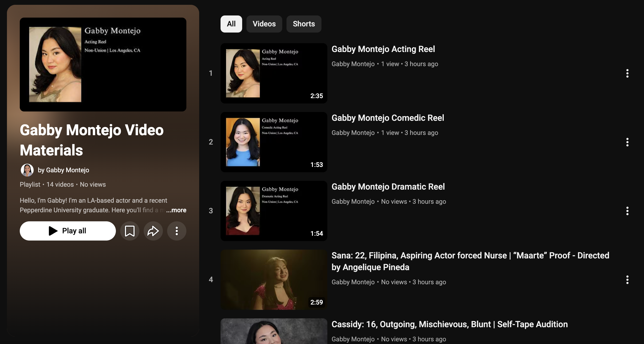
Task: Open the Cassidy Self-Tape Audition title
Action: [449, 324]
